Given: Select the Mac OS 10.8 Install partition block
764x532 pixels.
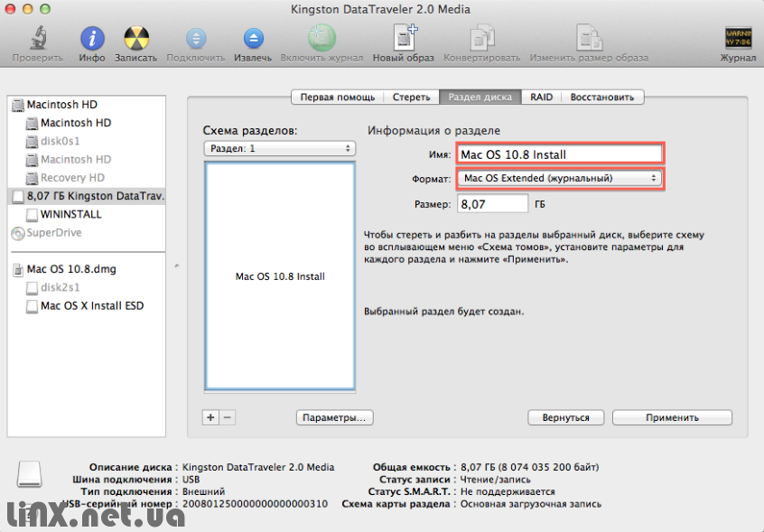Looking at the screenshot, I should point(280,276).
